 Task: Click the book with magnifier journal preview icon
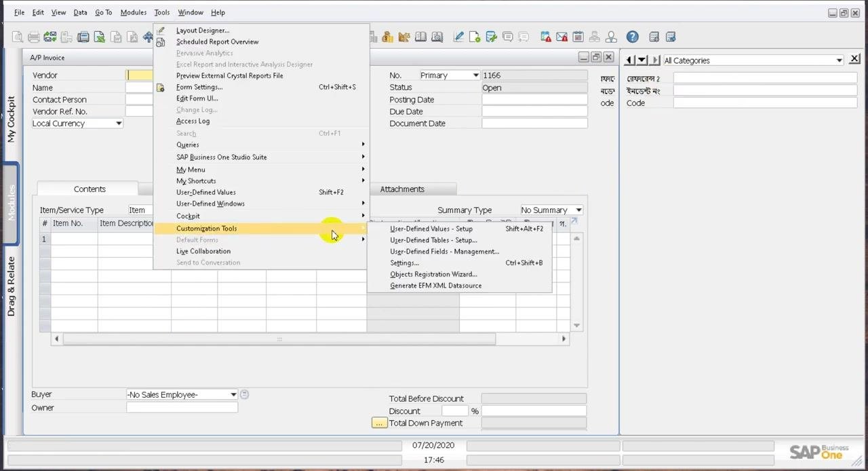pyautogui.click(x=437, y=37)
